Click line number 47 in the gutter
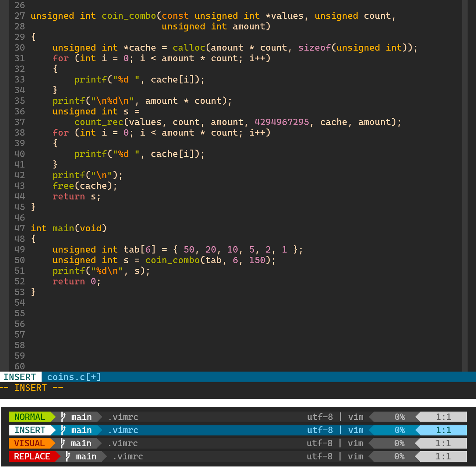 tap(19, 228)
